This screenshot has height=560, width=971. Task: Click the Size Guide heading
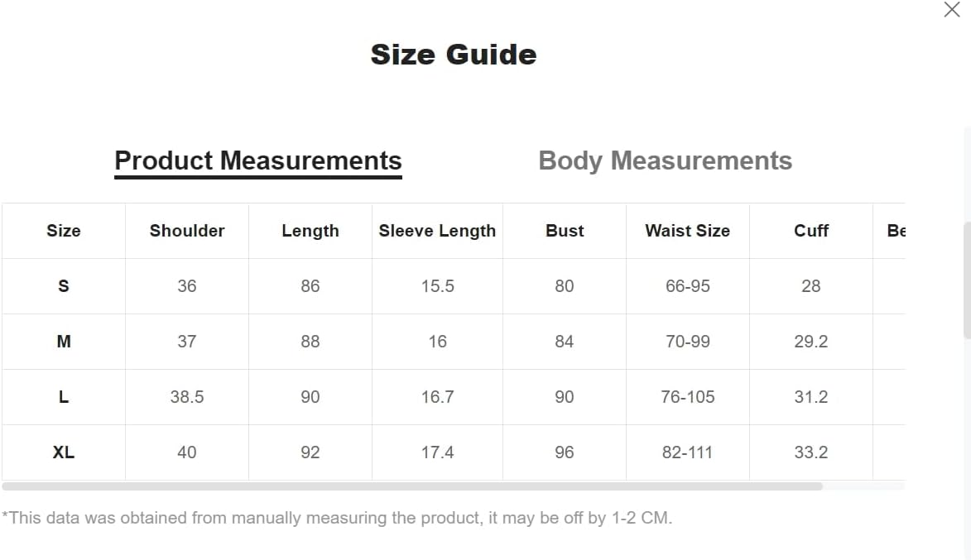coord(454,55)
